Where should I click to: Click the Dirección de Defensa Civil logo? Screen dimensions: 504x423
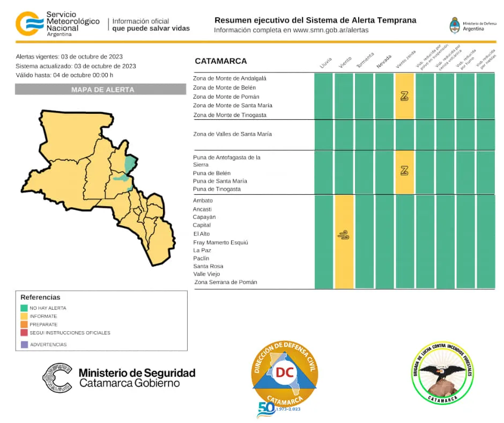click(x=285, y=374)
